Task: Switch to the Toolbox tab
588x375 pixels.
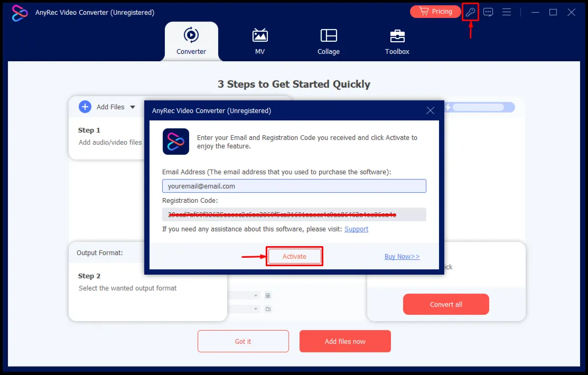Action: pos(397,41)
